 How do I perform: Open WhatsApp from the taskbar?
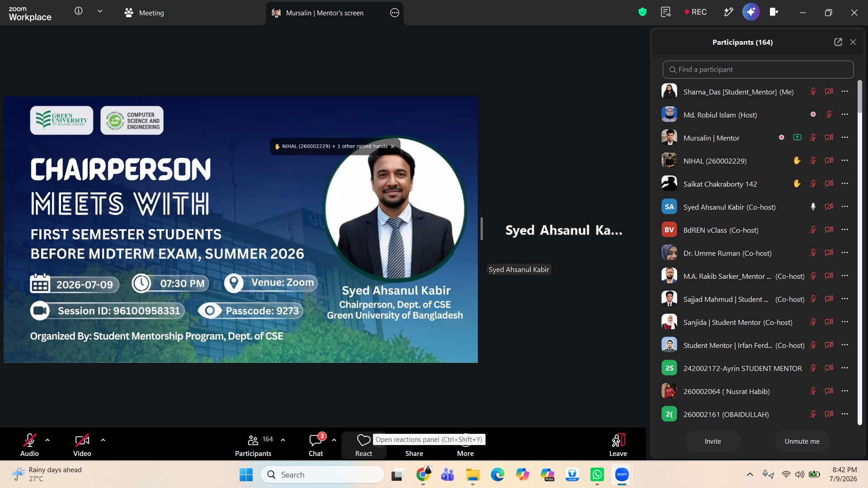point(597,475)
